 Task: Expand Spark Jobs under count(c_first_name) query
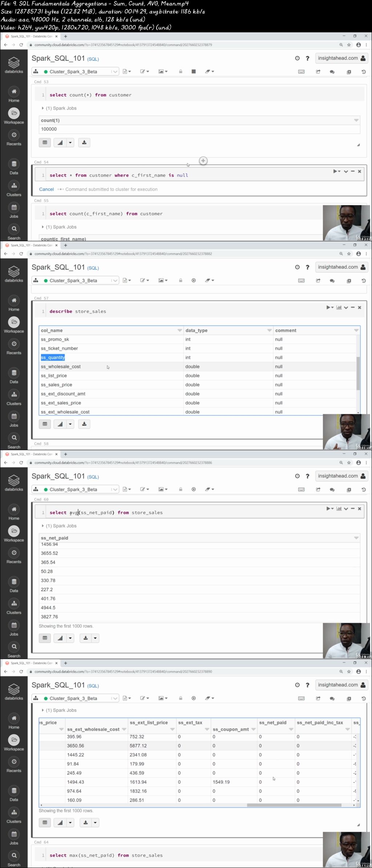pyautogui.click(x=60, y=227)
